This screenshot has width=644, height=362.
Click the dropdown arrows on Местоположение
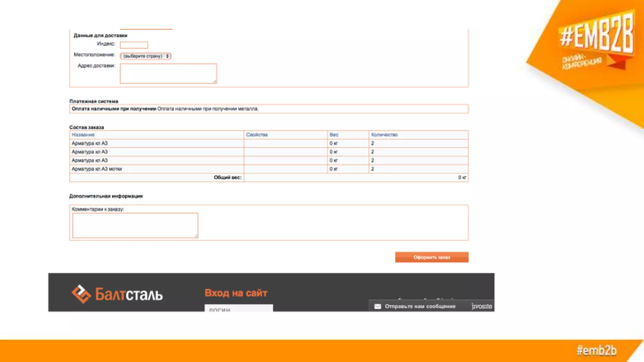(x=168, y=56)
